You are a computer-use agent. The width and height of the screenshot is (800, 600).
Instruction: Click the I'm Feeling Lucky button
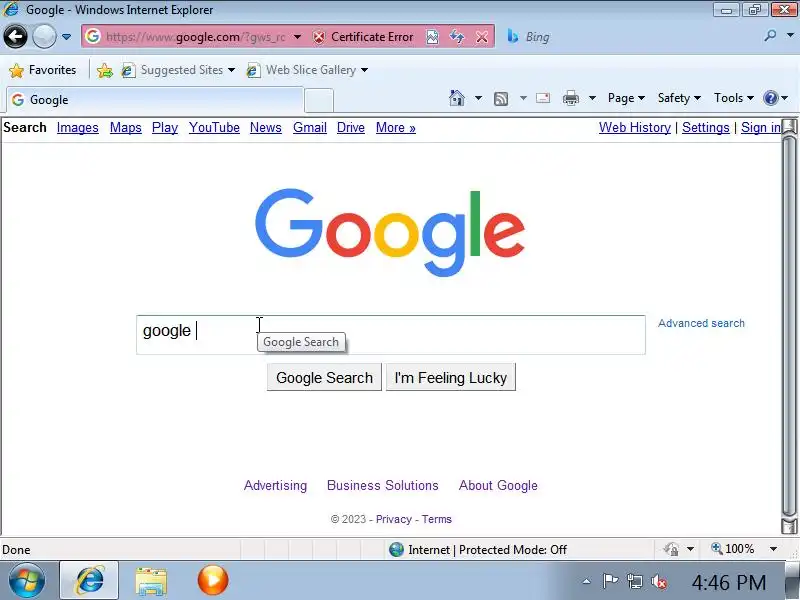[451, 378]
